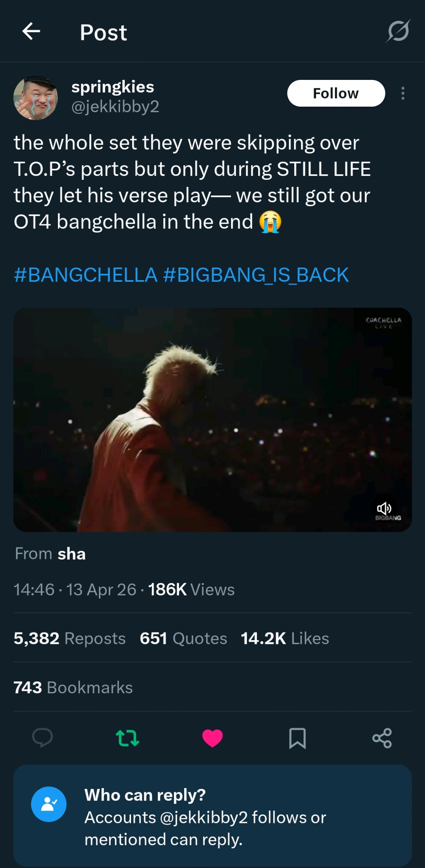Open the #BANGCHELLA hashtag
This screenshot has width=425, height=868.
pyautogui.click(x=86, y=275)
